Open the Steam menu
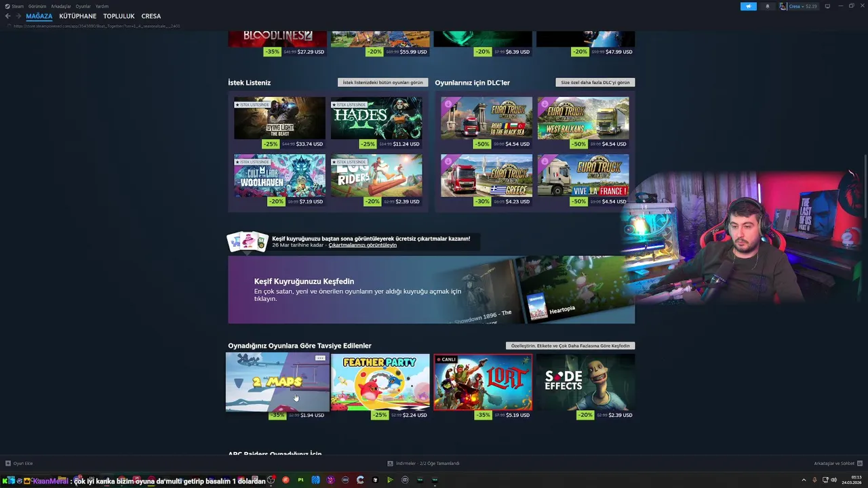This screenshot has height=488, width=868. [18, 6]
